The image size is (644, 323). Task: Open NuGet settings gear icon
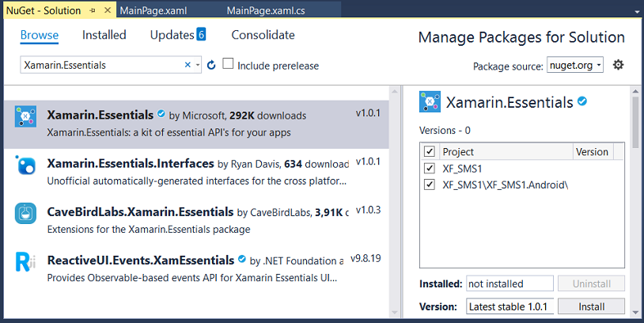618,64
